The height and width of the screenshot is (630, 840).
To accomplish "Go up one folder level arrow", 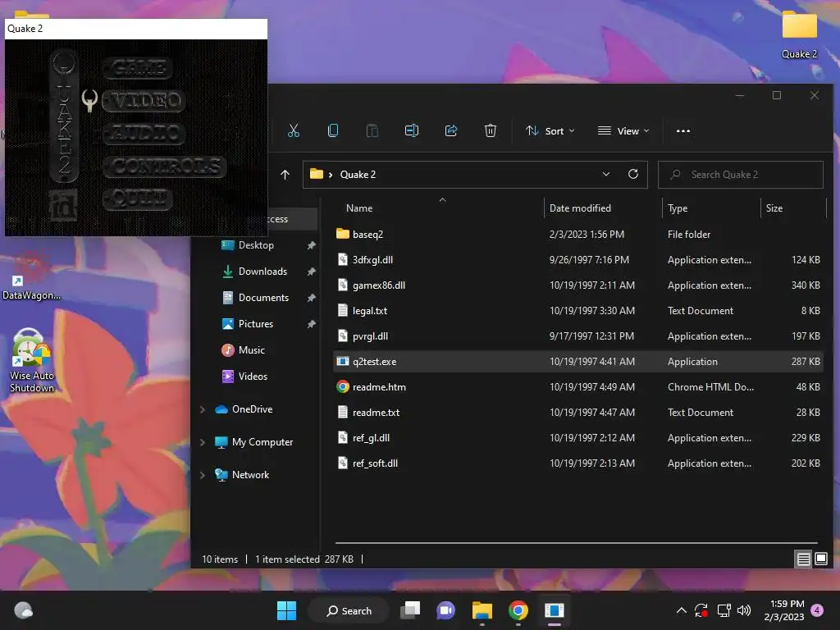I will tap(285, 175).
